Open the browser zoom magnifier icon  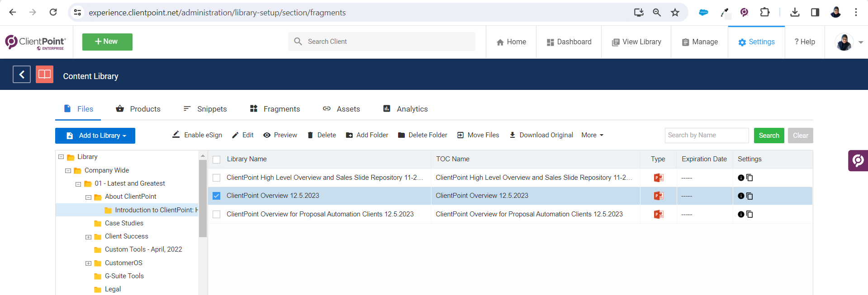[657, 12]
